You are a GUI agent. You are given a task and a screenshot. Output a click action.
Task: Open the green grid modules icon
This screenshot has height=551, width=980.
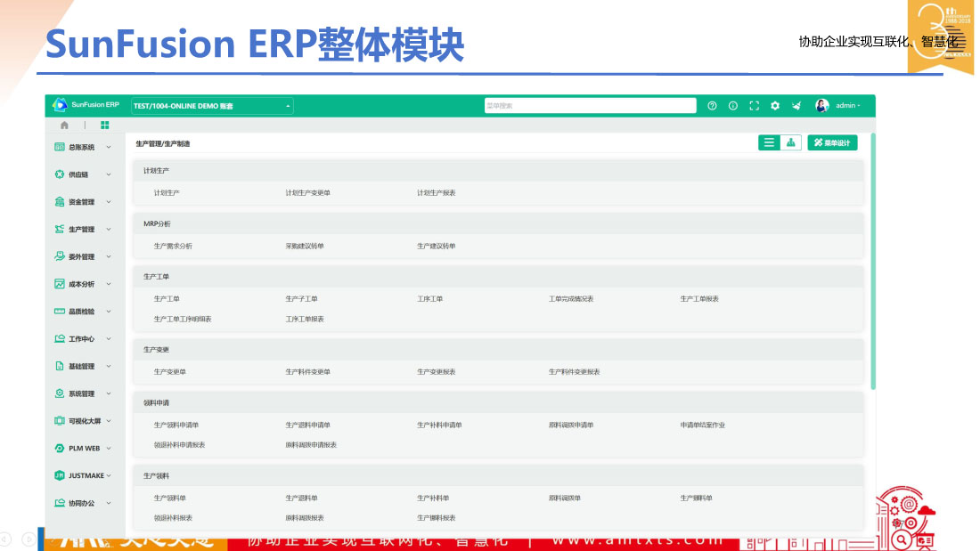point(105,126)
